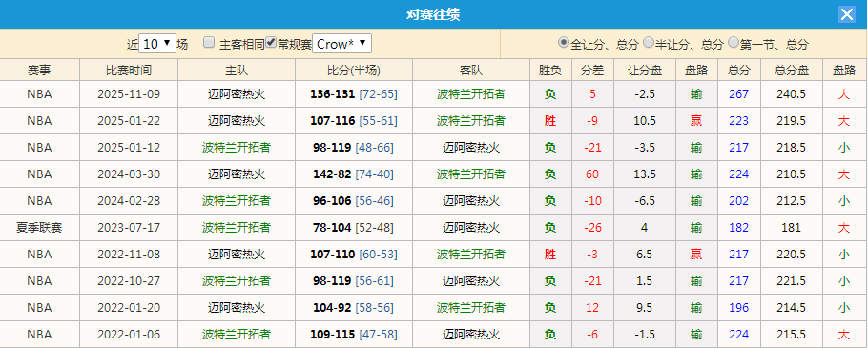This screenshot has width=868, height=348.
Task: Click the score 98-119 on 2025-01-12
Action: (332, 148)
